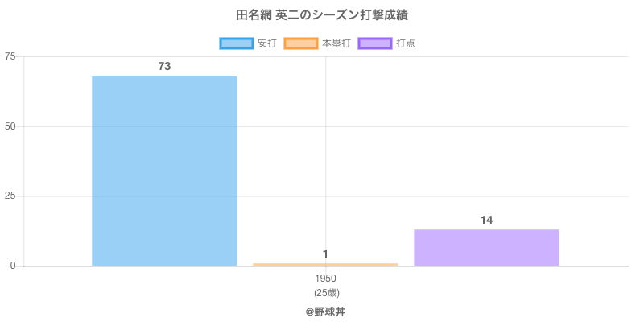This screenshot has height=322, width=644.
Task: Click the blue 安打 legend color box
Action: pos(236,43)
